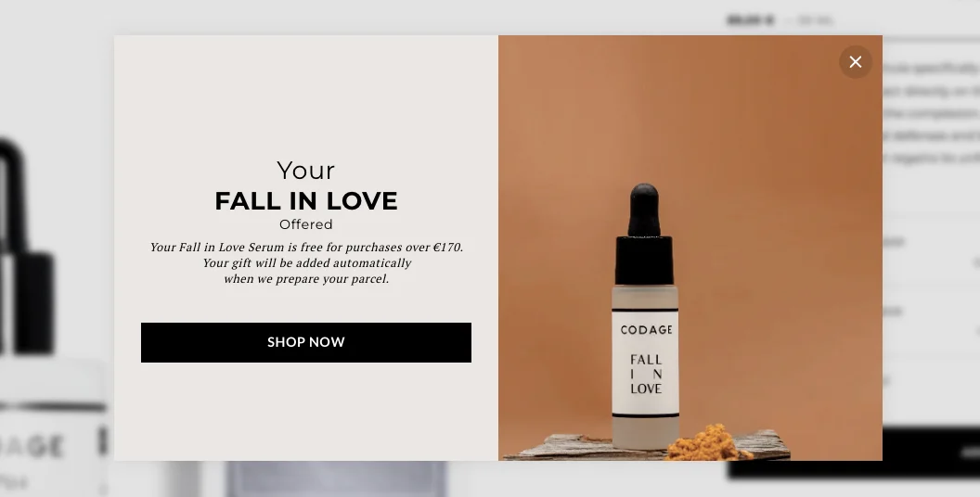The width and height of the screenshot is (980, 497).
Task: Click 'when we prepare your parcel' text
Action: click(x=306, y=278)
